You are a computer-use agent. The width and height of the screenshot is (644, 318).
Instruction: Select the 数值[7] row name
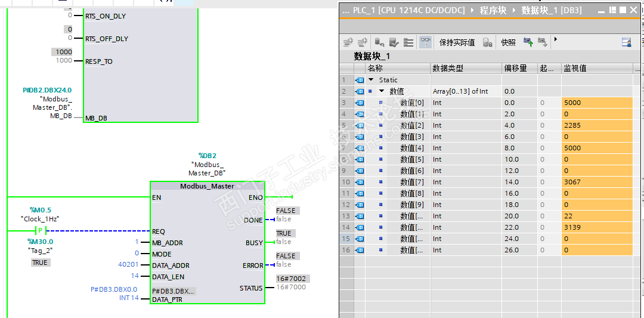pyautogui.click(x=412, y=182)
